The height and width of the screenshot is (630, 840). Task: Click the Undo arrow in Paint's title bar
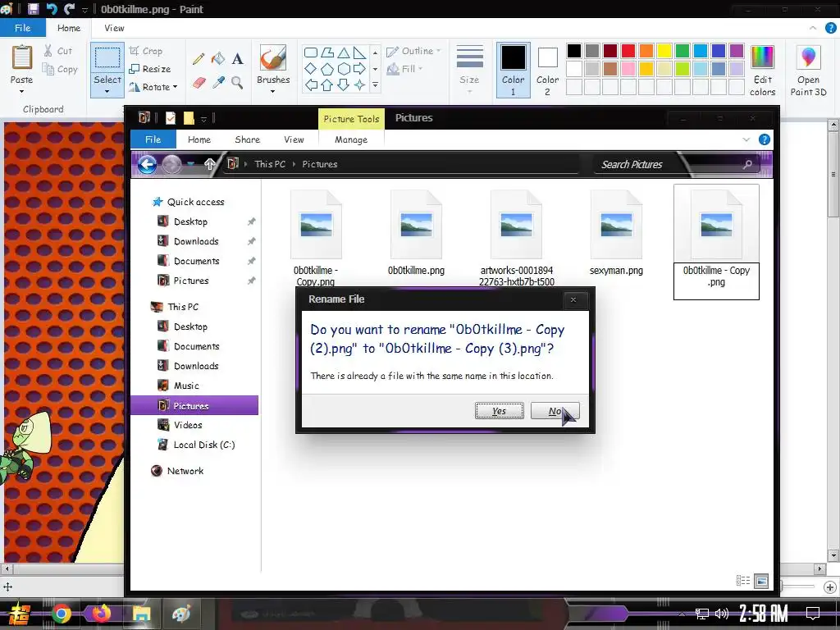[52, 9]
